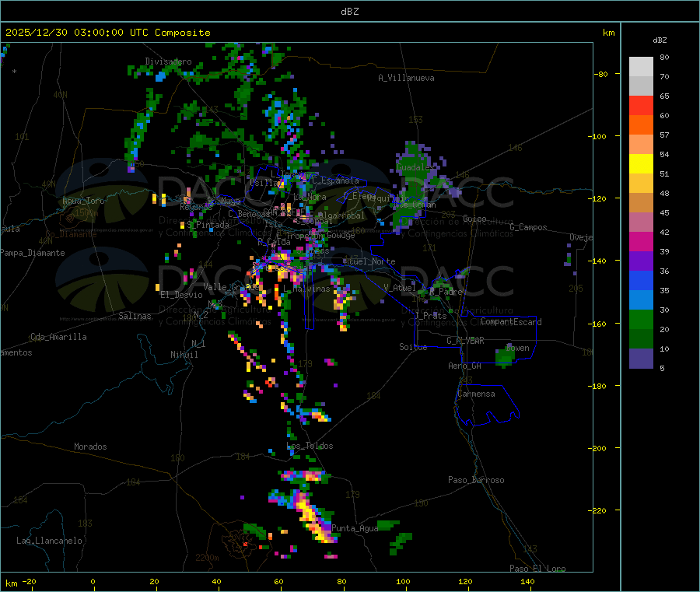This screenshot has width=700, height=592.
Task: Select the red 60-65 dBZ color swatch
Action: click(x=641, y=105)
